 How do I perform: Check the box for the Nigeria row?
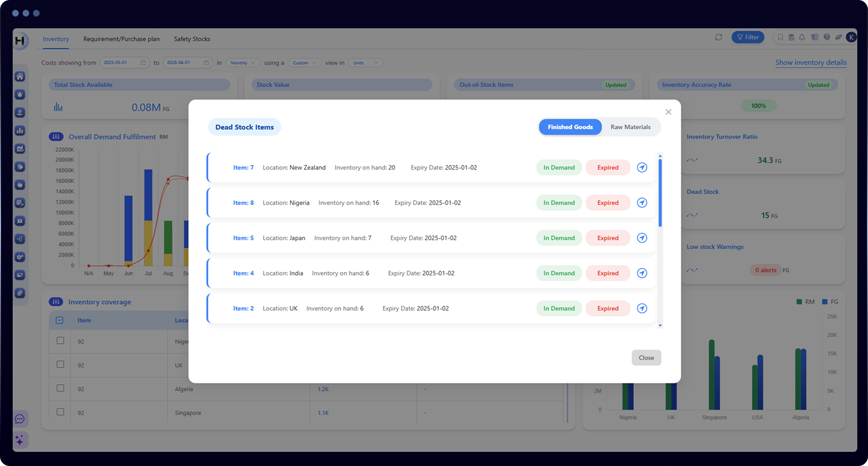point(60,341)
